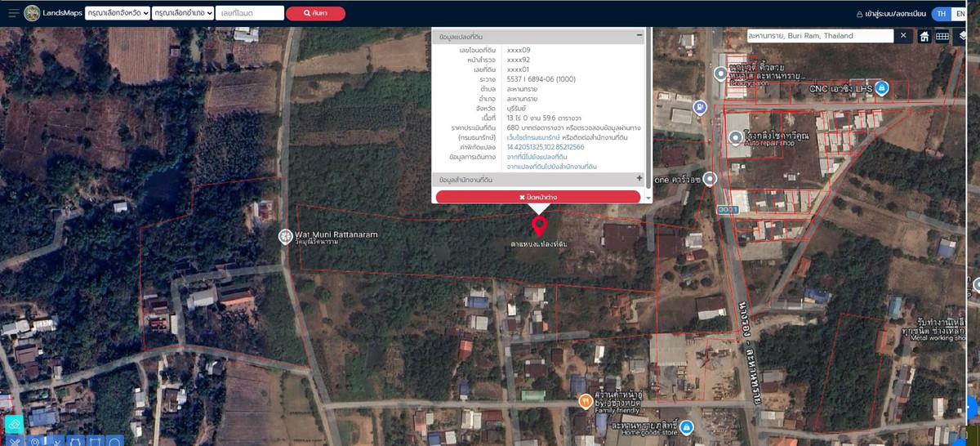Click the grid icon in the map toolbar

coord(942,37)
